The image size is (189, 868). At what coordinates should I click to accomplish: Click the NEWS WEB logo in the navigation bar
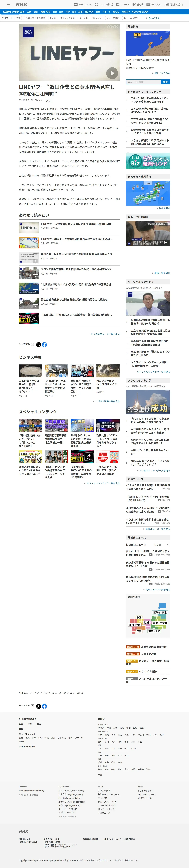pos(10,12)
